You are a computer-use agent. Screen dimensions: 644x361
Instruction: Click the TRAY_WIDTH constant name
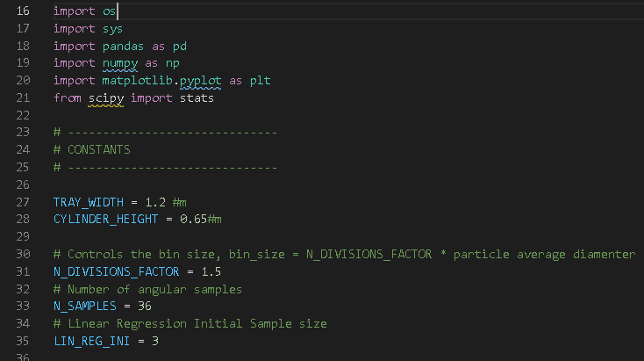click(x=88, y=201)
